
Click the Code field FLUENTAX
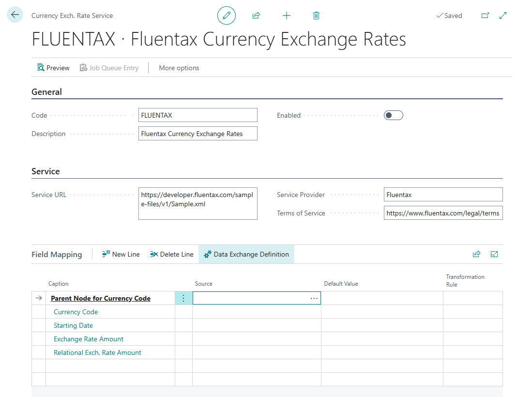[x=198, y=115]
